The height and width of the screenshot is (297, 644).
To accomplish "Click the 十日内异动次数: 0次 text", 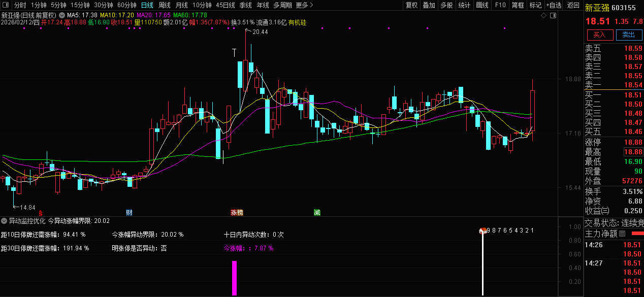I will 253,235.
